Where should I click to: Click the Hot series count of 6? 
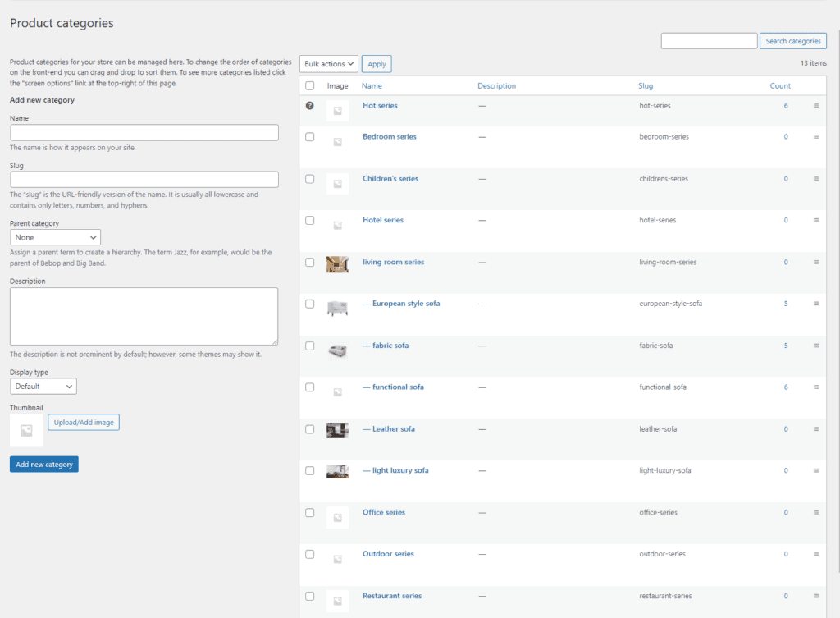click(x=786, y=106)
